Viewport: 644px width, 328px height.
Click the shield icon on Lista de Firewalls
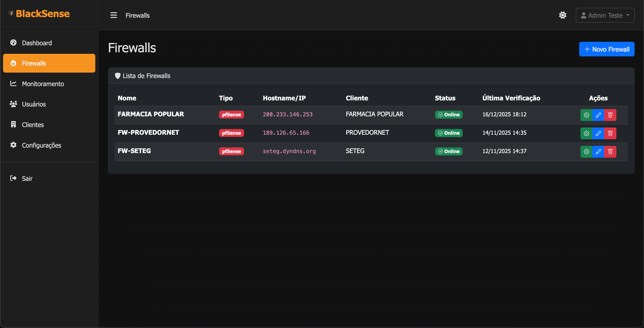point(118,76)
